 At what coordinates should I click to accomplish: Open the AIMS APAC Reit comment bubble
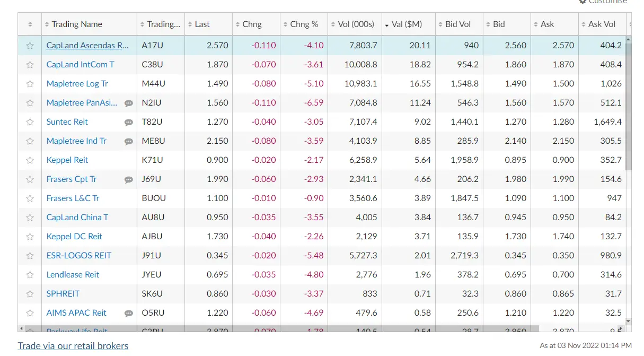point(129,314)
